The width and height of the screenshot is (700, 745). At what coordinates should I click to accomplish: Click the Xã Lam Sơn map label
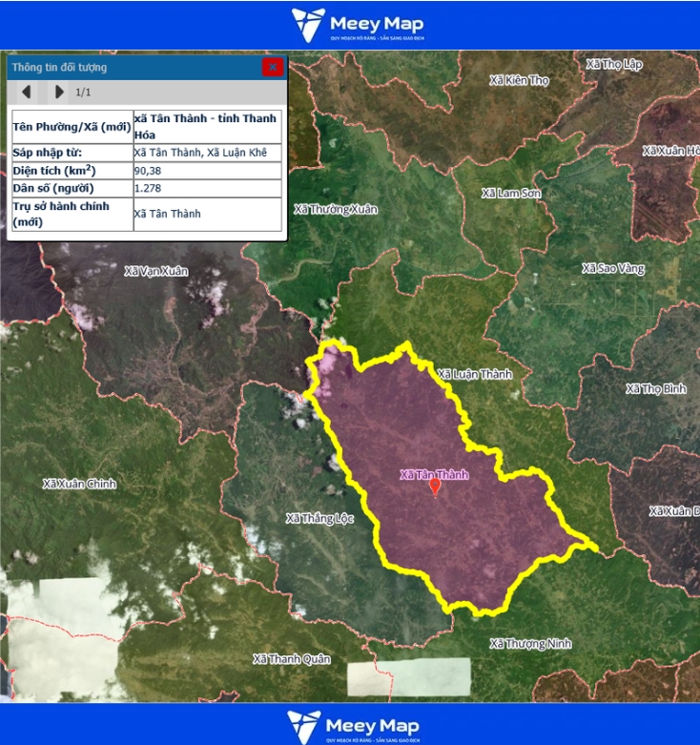511,193
